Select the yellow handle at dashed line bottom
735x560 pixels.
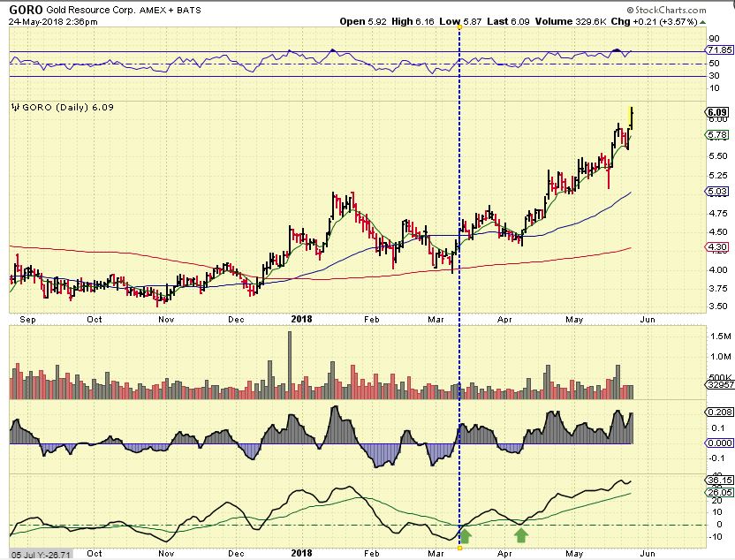[459, 548]
